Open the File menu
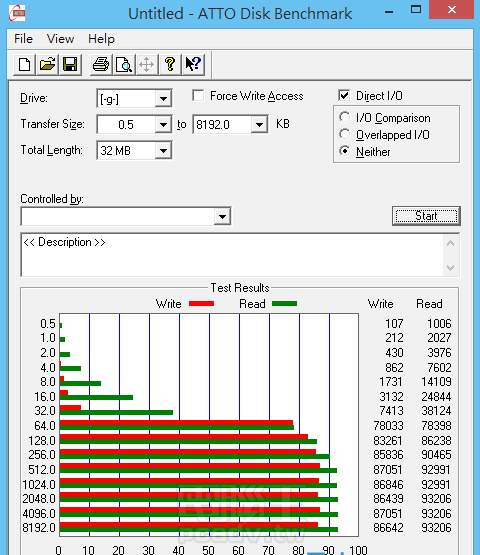The image size is (480, 555). [23, 39]
